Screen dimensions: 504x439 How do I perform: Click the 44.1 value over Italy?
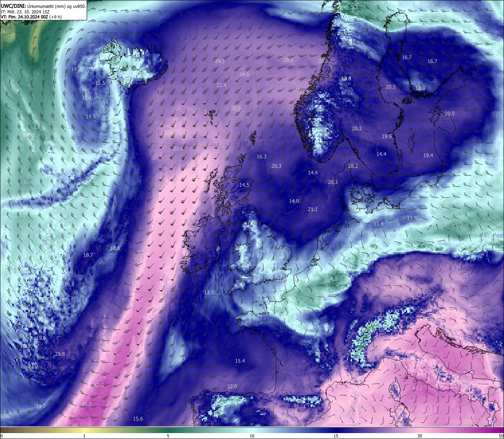(417, 388)
